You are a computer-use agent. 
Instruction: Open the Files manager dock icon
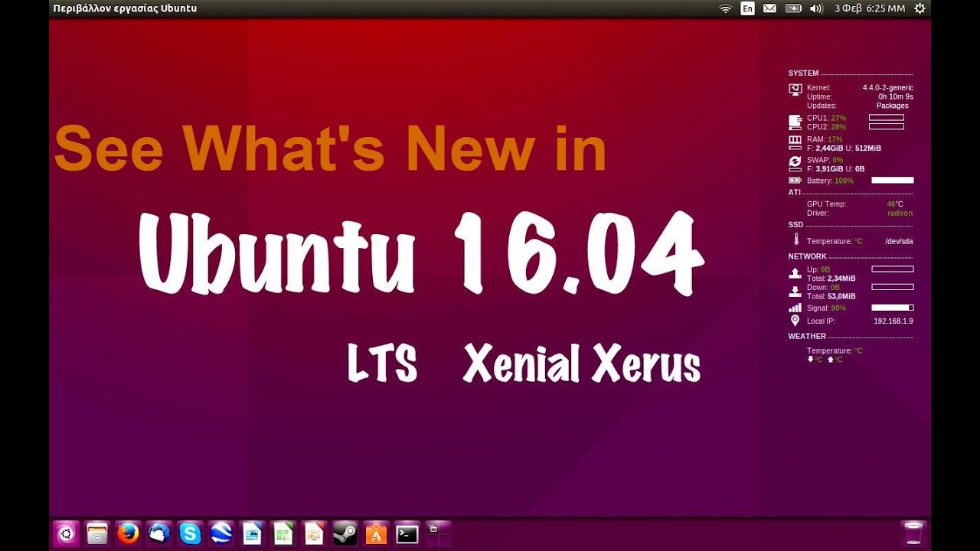coord(97,533)
